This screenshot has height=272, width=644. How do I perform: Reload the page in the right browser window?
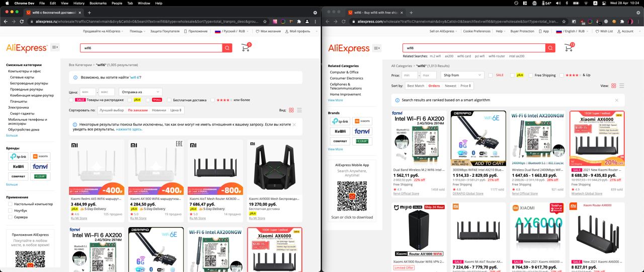[345, 22]
